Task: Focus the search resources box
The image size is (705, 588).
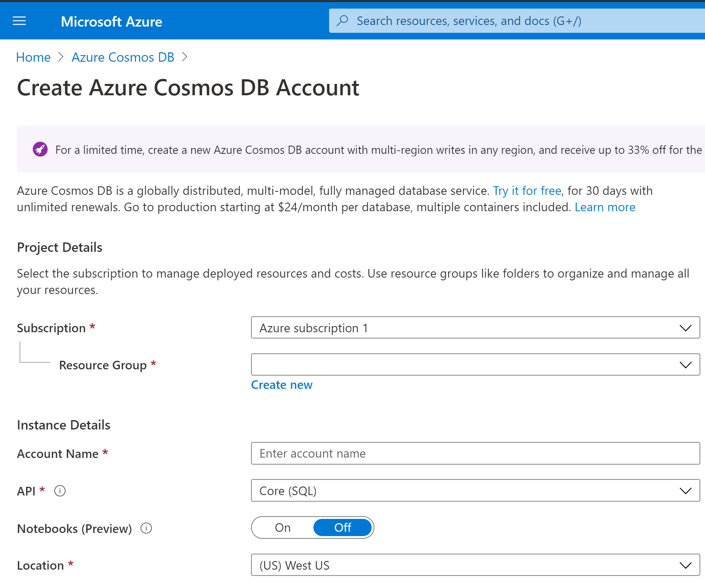Action: [x=517, y=21]
